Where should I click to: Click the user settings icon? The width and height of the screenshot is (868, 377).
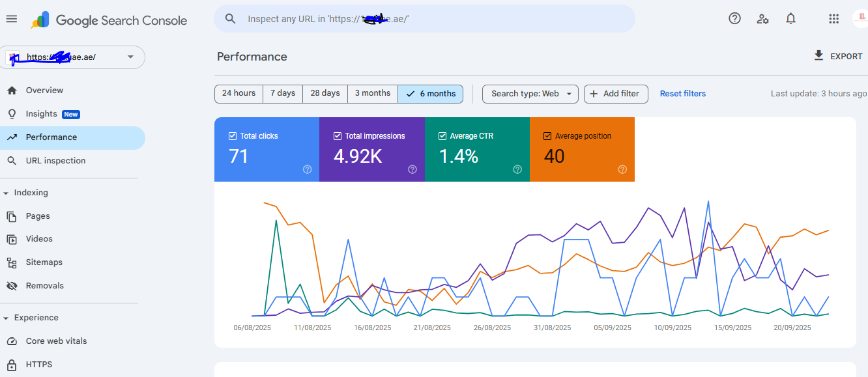click(x=762, y=18)
